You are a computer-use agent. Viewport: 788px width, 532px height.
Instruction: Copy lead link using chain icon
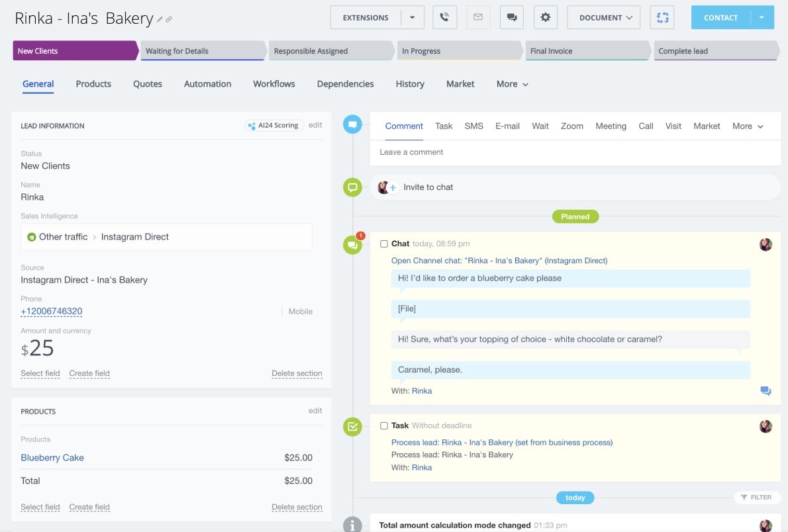(x=169, y=20)
